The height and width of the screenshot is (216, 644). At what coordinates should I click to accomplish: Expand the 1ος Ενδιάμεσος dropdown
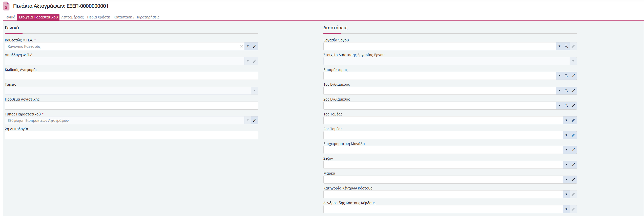point(559,91)
